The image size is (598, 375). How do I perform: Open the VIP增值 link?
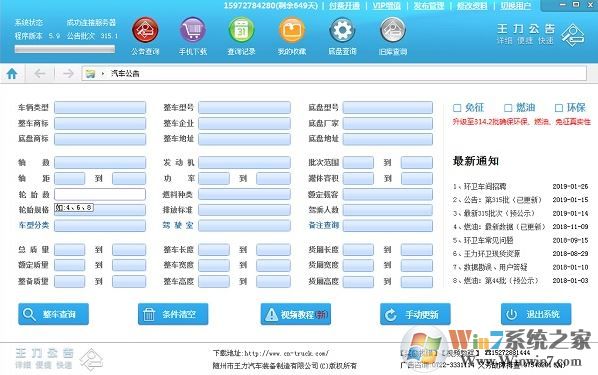pyautogui.click(x=387, y=6)
